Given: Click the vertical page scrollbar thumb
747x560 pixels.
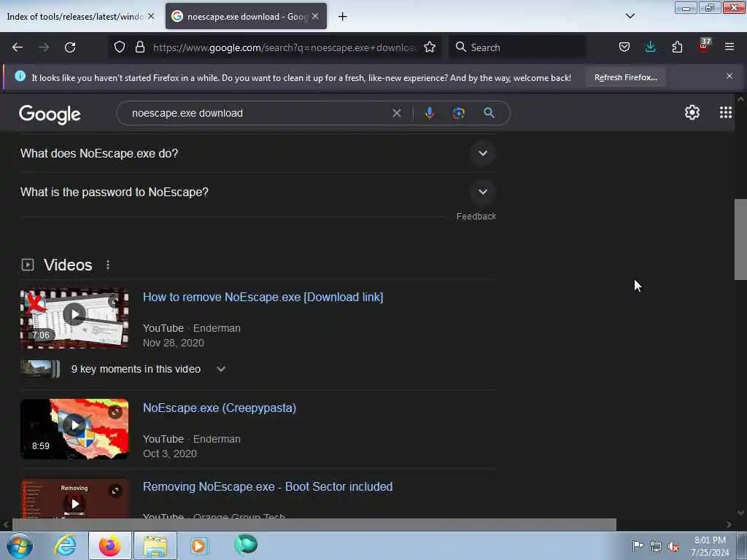Looking at the screenshot, I should (740, 239).
